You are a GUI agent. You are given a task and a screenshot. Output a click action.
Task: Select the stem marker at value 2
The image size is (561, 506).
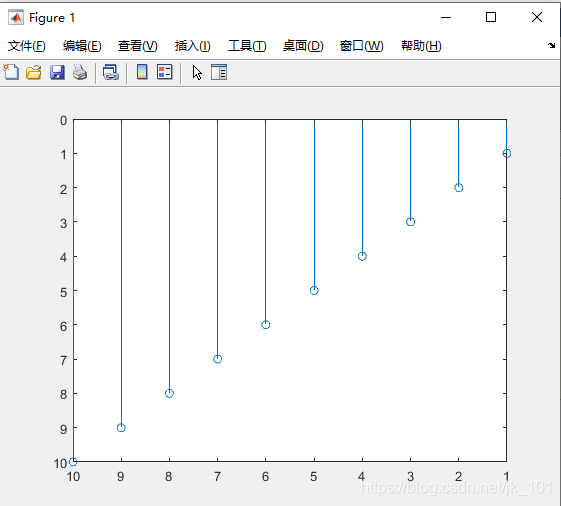(x=459, y=188)
